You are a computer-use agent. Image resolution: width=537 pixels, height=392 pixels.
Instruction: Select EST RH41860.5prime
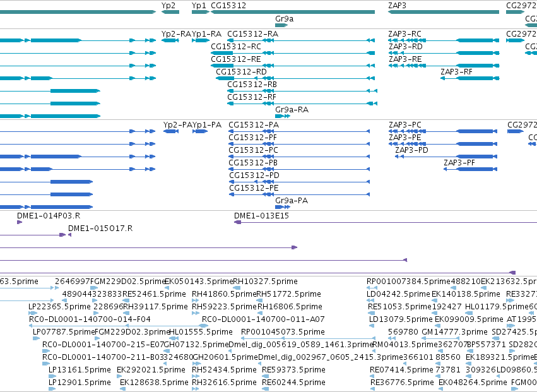195,301
